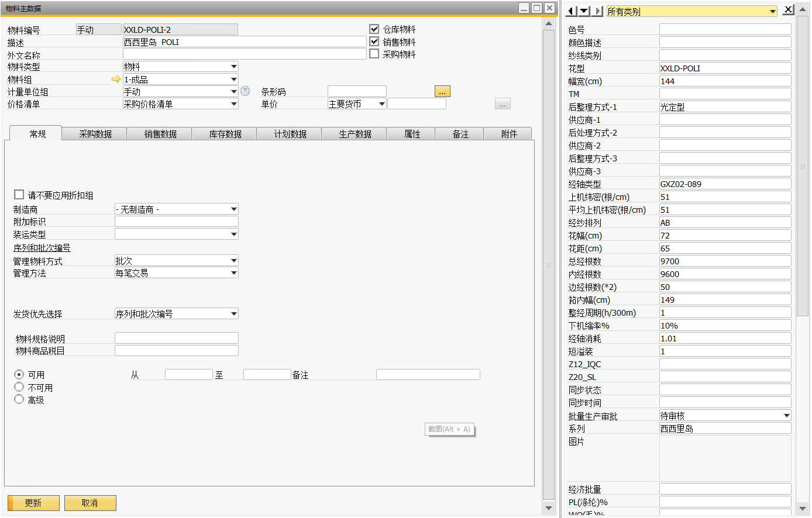Image resolution: width=812 pixels, height=518 pixels.
Task: Click 更新 button
Action: (33, 503)
